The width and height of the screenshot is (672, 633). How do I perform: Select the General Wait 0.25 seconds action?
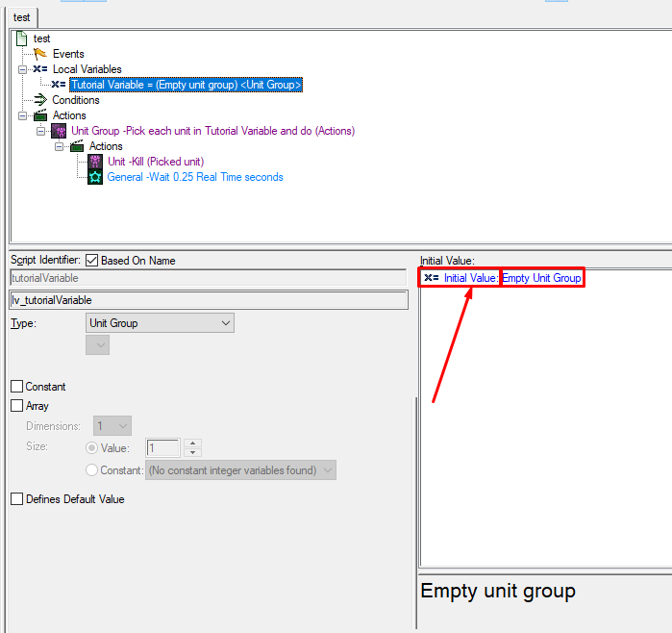click(x=195, y=177)
